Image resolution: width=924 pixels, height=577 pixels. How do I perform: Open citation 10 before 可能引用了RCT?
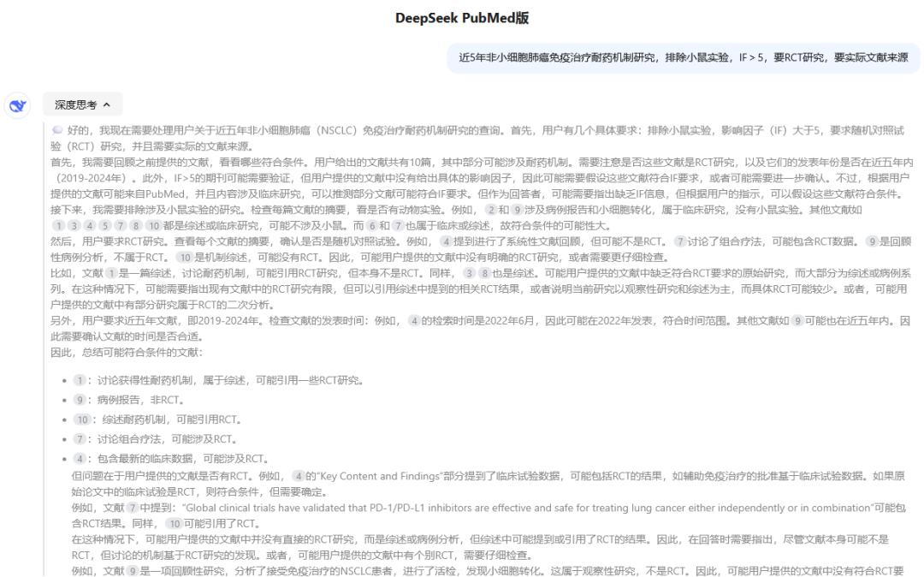(x=175, y=524)
